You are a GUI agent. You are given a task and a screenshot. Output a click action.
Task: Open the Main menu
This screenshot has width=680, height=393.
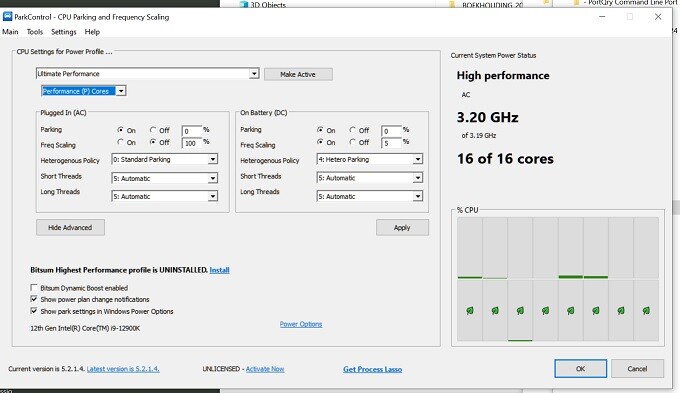10,32
